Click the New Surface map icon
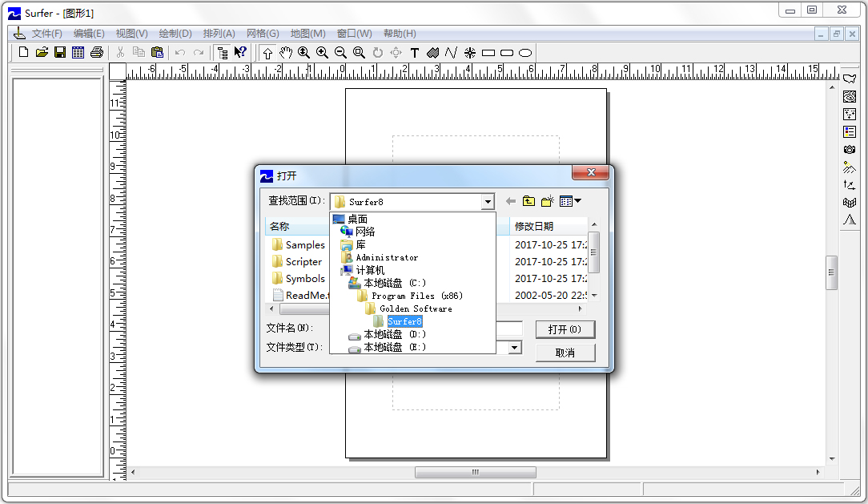Screen dimensions: 868x504 pyautogui.click(x=850, y=220)
